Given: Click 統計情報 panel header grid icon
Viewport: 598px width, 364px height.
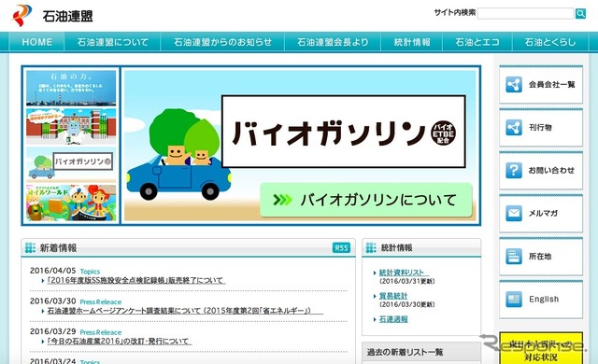Looking at the screenshot, I should pos(371,248).
